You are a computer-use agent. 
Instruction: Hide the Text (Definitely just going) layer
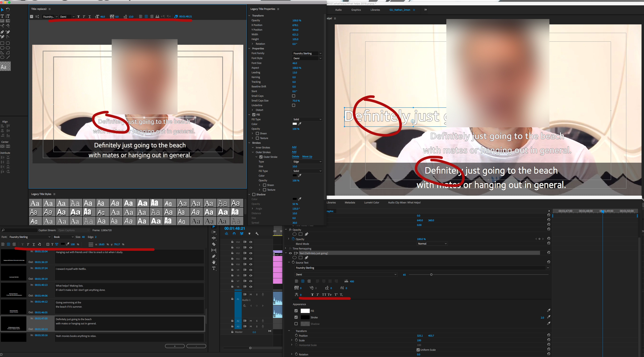[x=290, y=253]
